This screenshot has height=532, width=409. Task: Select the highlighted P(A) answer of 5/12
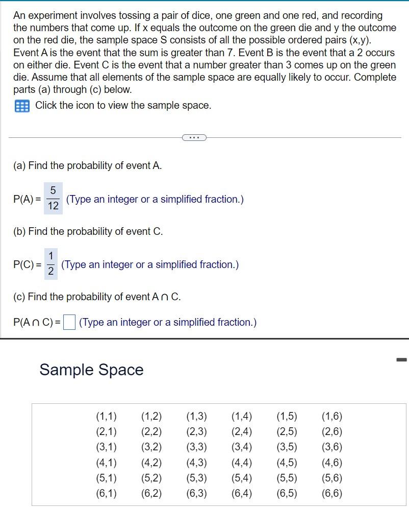point(53,199)
